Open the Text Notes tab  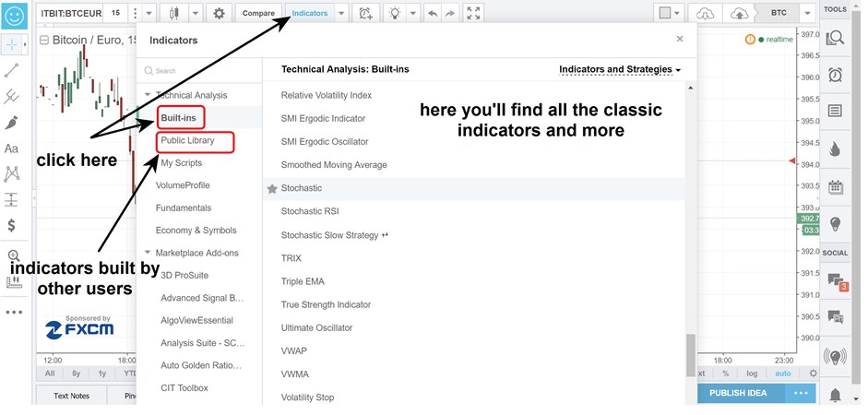[71, 396]
